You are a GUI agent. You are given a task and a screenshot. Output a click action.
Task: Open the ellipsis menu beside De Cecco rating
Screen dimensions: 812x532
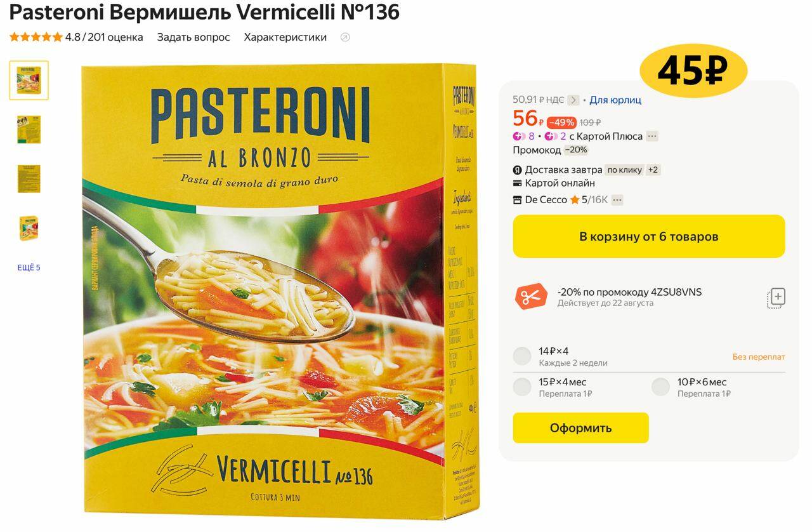617,200
